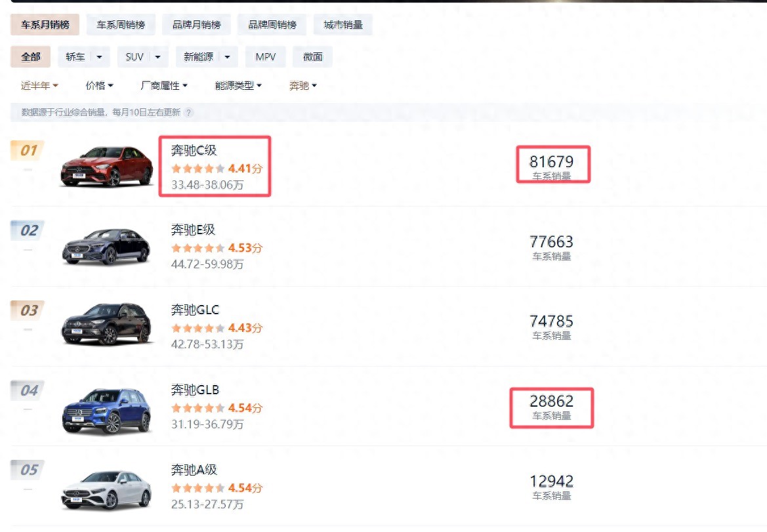Viewport: 767px width, 532px height.
Task: Click the star rating of 奔驰GLB
Action: coord(198,408)
